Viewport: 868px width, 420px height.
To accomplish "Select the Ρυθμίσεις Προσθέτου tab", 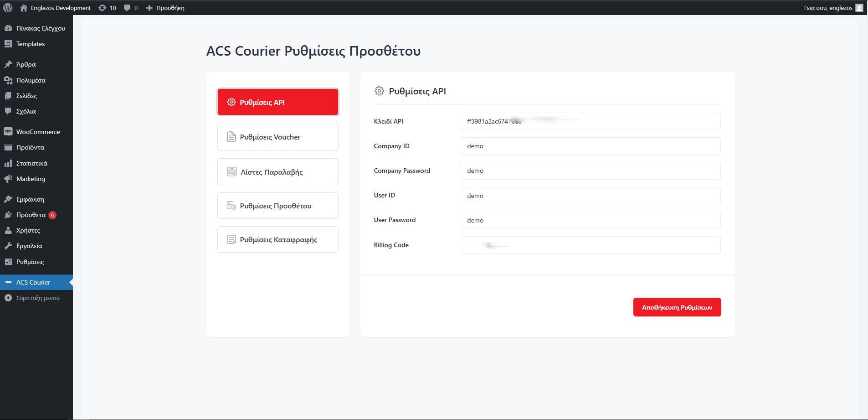I will 278,206.
